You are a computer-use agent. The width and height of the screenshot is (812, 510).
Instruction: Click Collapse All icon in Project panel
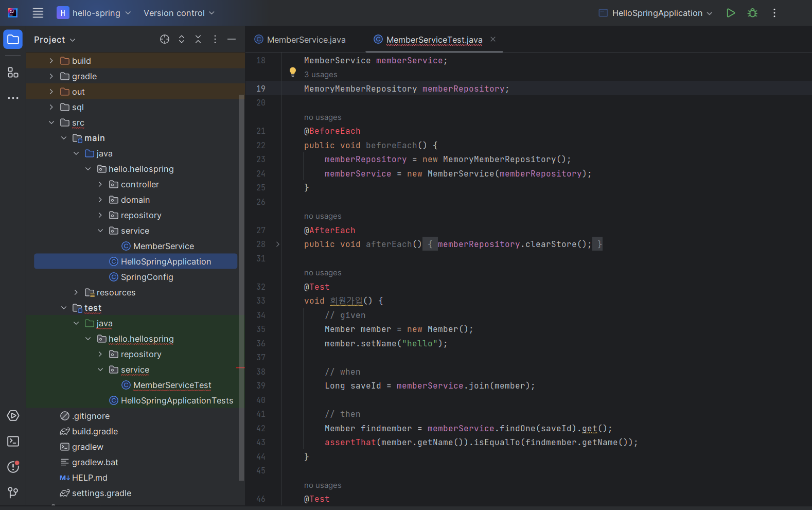[198, 39]
